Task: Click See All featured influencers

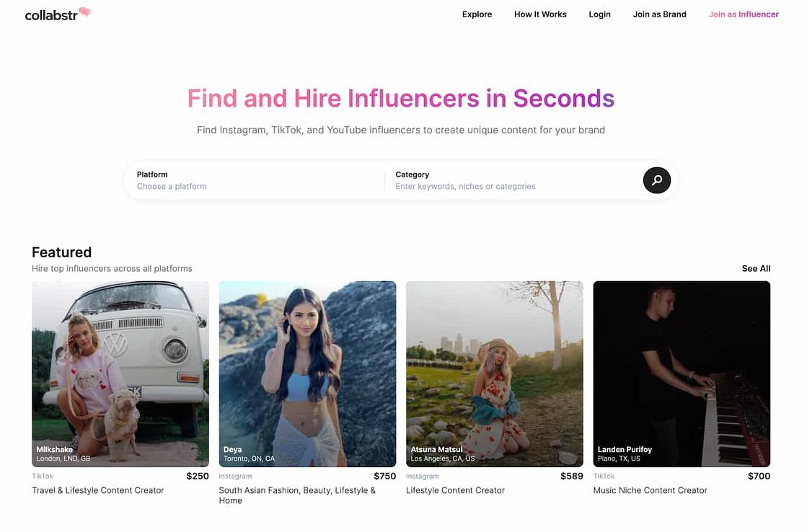Action: tap(756, 268)
